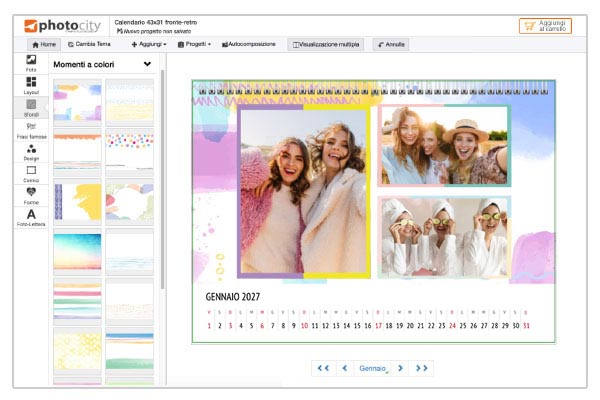Image resolution: width=600 pixels, height=400 pixels.
Task: Click the Annulla undo button
Action: (391, 44)
